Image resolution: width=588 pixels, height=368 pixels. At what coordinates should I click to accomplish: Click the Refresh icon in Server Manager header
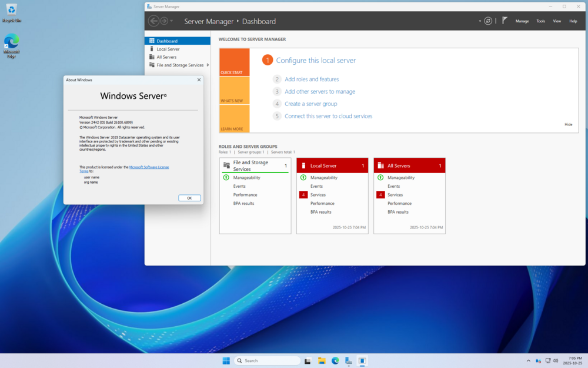click(488, 21)
